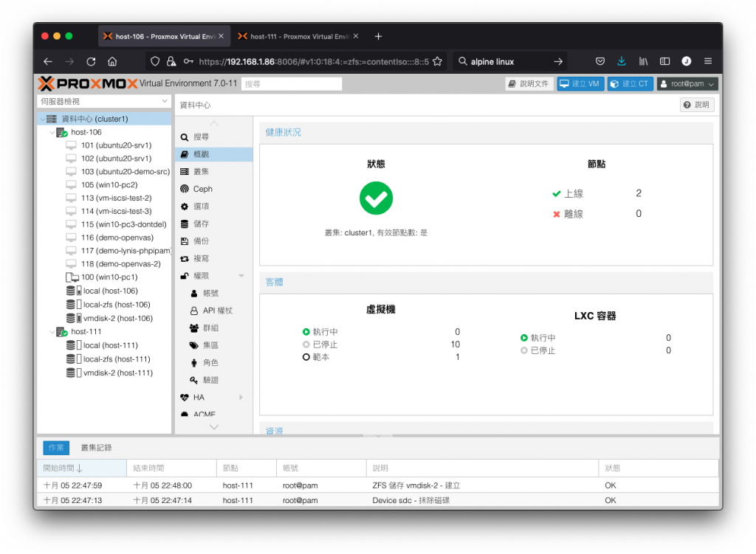
Task: Open the 備份 backup menu item
Action: pyautogui.click(x=214, y=241)
